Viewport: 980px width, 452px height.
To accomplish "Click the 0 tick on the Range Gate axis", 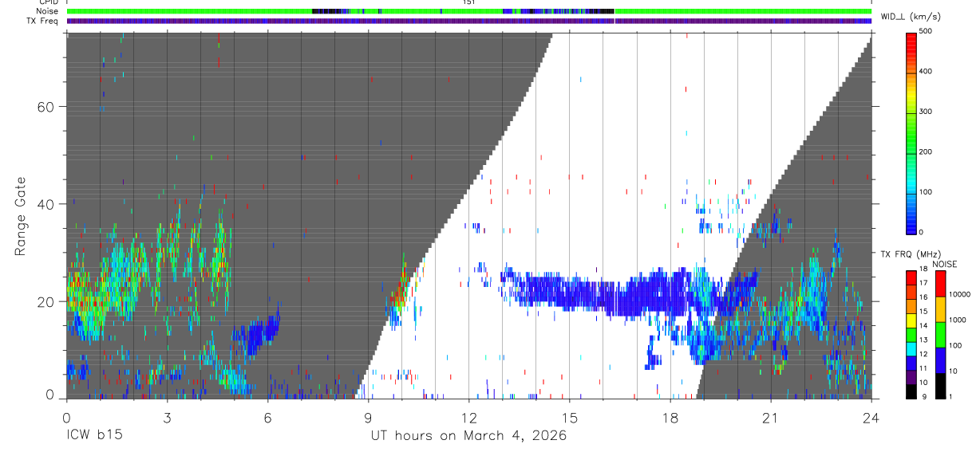I will click(49, 395).
